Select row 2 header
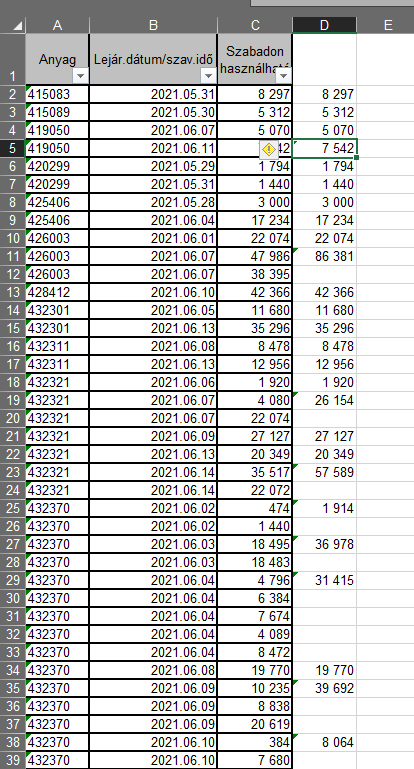 pyautogui.click(x=13, y=94)
